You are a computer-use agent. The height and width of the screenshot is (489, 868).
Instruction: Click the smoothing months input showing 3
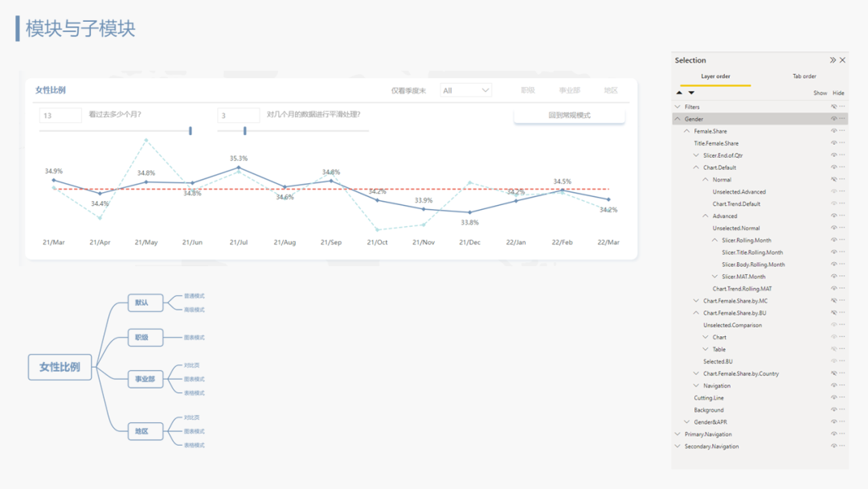(238, 116)
